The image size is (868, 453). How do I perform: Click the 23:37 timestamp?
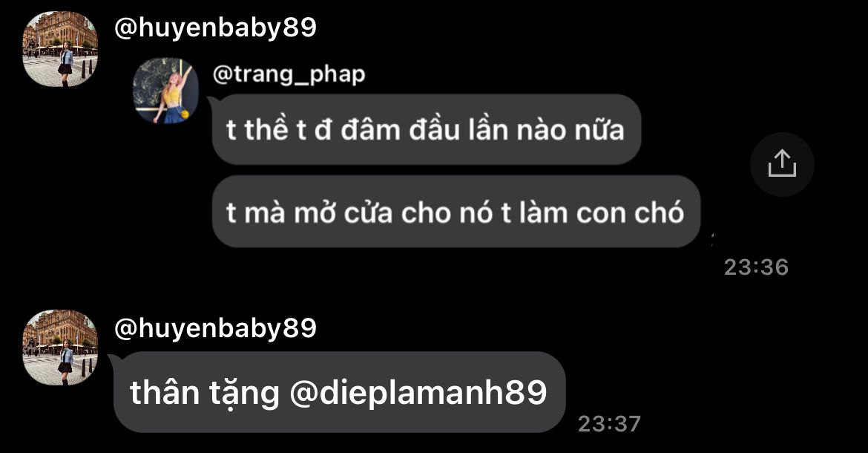pyautogui.click(x=610, y=424)
